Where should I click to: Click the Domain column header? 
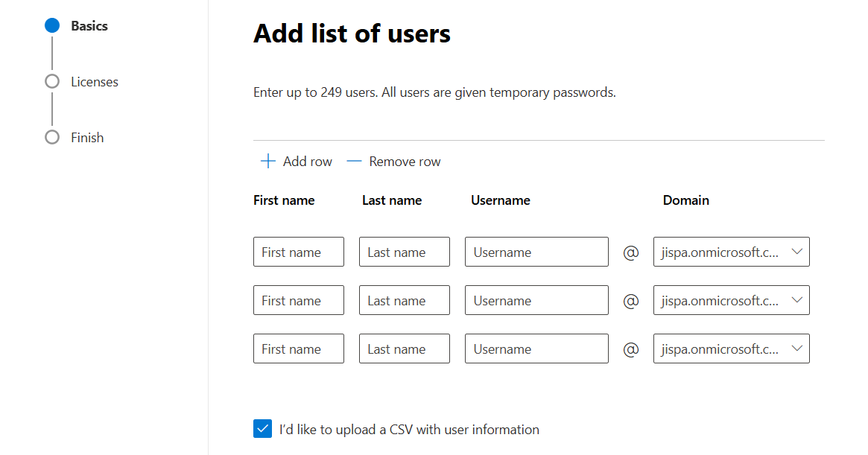click(685, 200)
